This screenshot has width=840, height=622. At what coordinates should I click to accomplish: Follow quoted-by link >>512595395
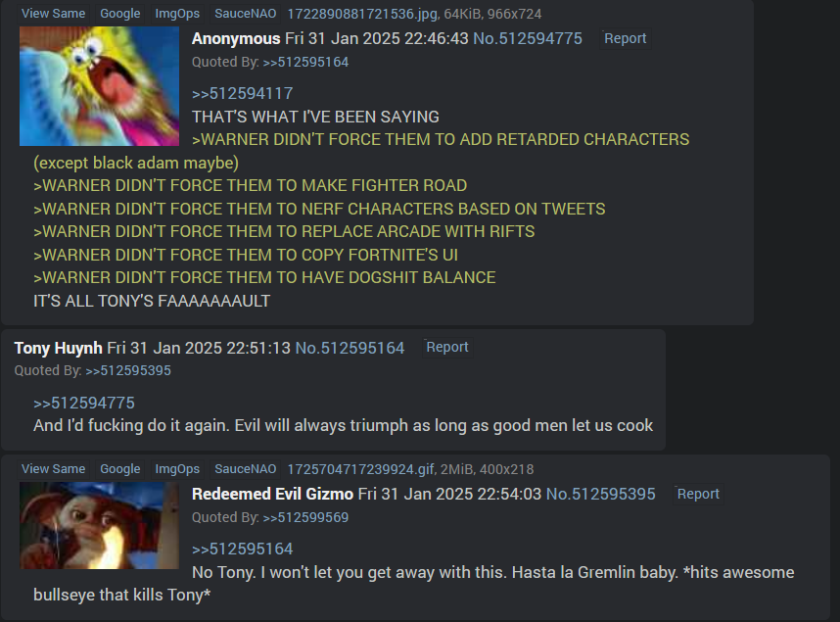tap(128, 370)
